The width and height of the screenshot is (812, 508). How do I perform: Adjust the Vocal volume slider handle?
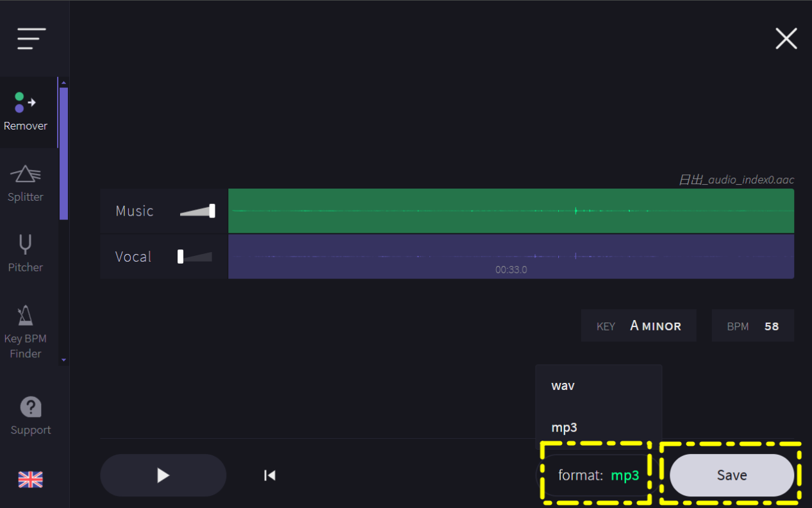coord(181,257)
